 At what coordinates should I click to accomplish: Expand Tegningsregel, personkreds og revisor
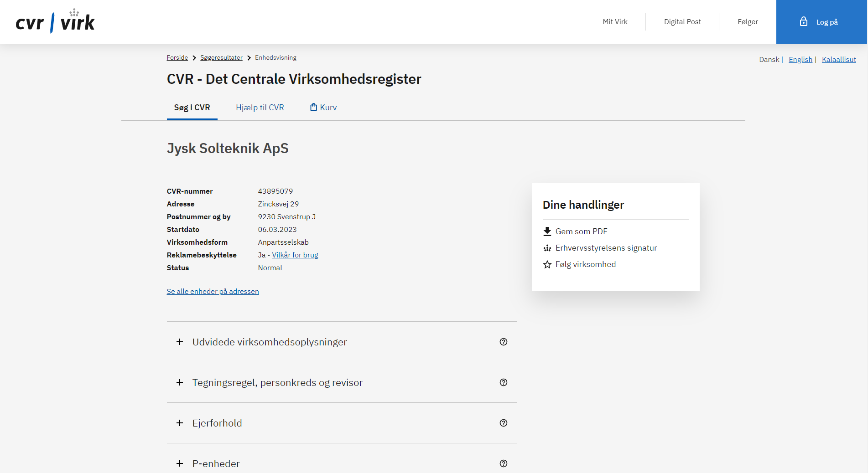[x=342, y=382]
